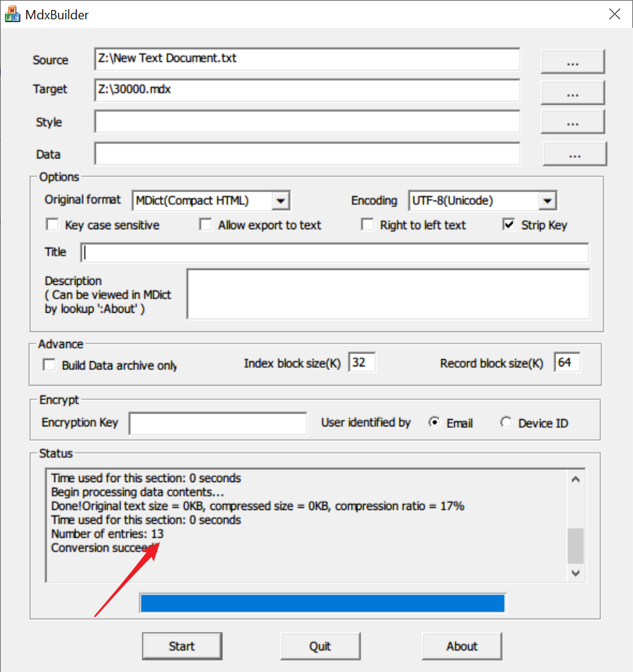Screen dimensions: 633x672
Task: Start the conversion
Action: coord(182,646)
